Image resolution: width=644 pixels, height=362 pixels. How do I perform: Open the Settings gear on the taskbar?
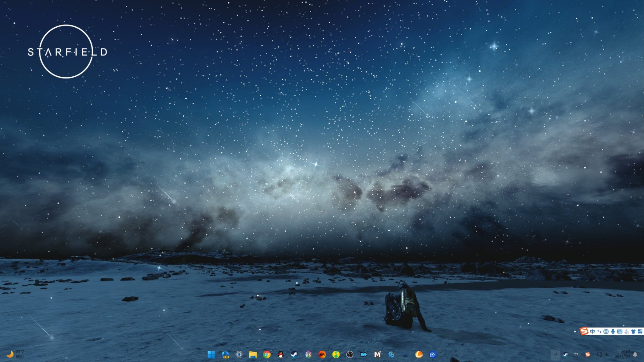tap(239, 354)
